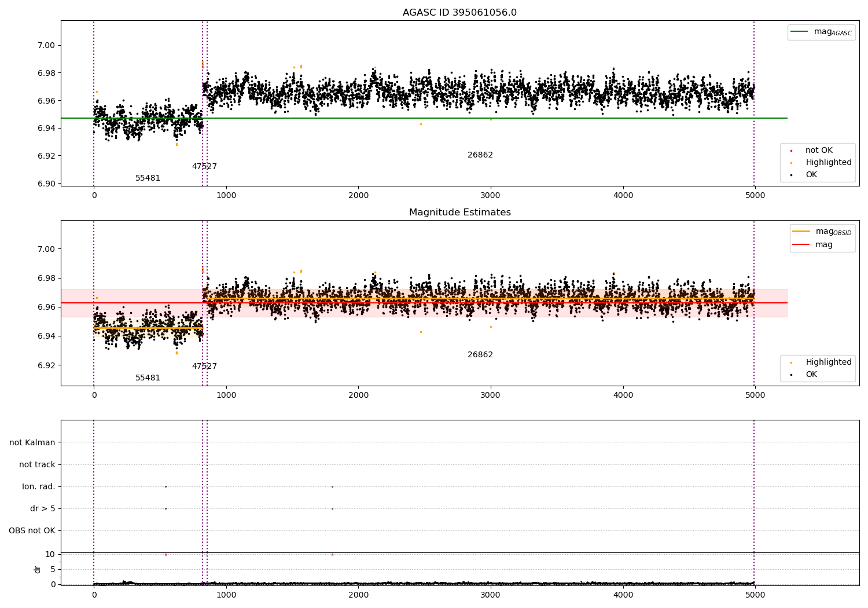This screenshot has width=868, height=608.
Task: Click obsid label 26862 in the AGASC ID plot
Action: click(480, 155)
